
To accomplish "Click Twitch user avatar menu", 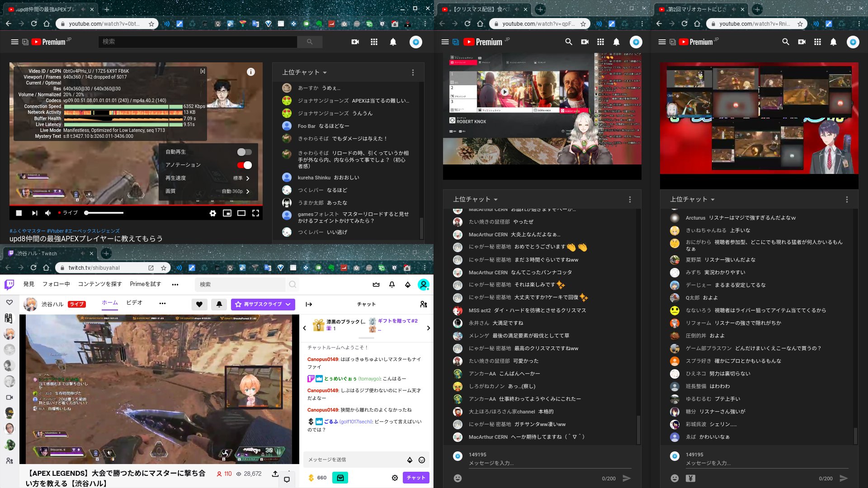I will tap(424, 284).
